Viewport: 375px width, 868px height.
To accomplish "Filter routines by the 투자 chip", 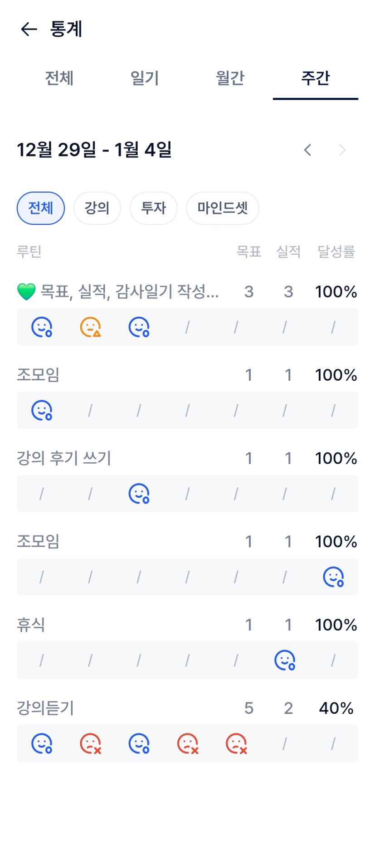I will pos(153,208).
